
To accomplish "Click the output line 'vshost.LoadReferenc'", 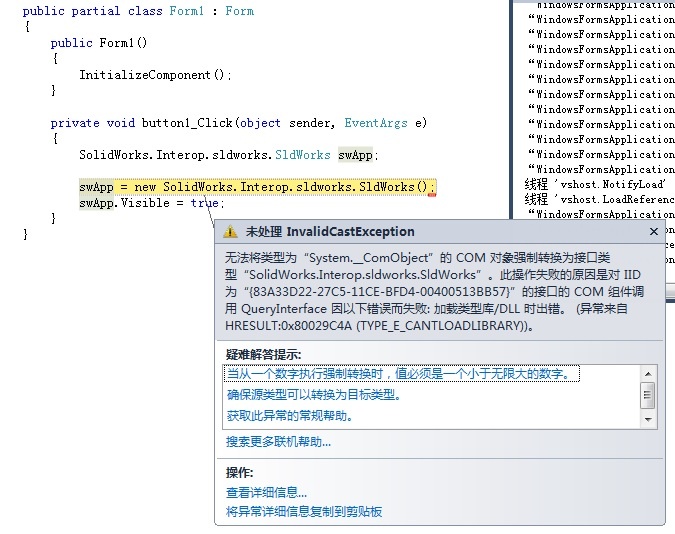I will pyautogui.click(x=599, y=199).
